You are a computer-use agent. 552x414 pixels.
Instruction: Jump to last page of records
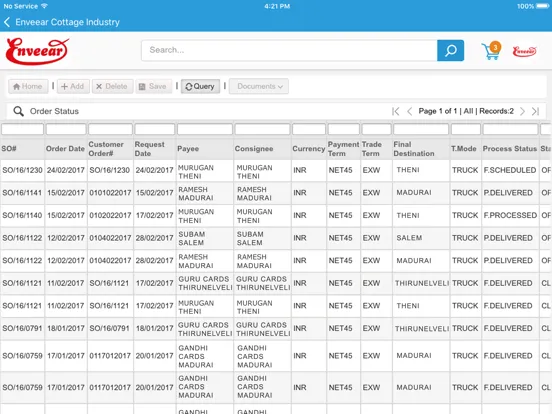pyautogui.click(x=535, y=111)
